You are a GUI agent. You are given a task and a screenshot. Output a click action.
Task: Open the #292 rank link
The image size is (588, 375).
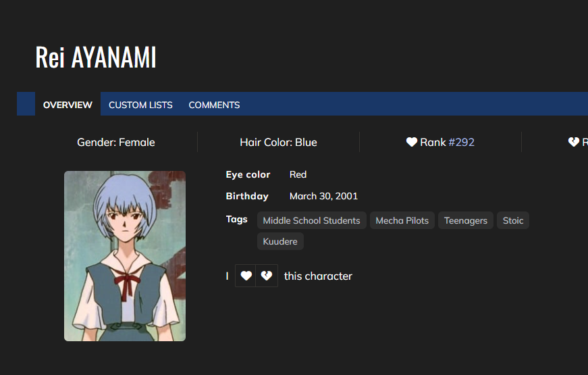click(x=461, y=142)
